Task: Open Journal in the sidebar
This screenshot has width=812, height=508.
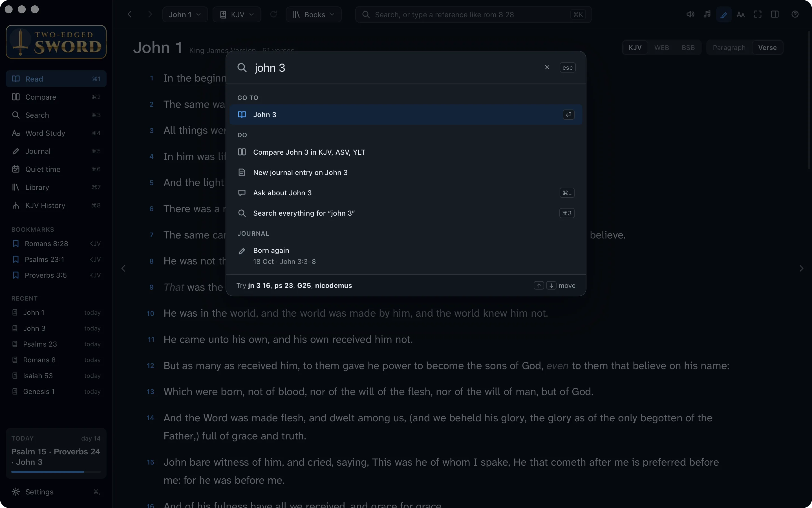Action: [x=56, y=151]
